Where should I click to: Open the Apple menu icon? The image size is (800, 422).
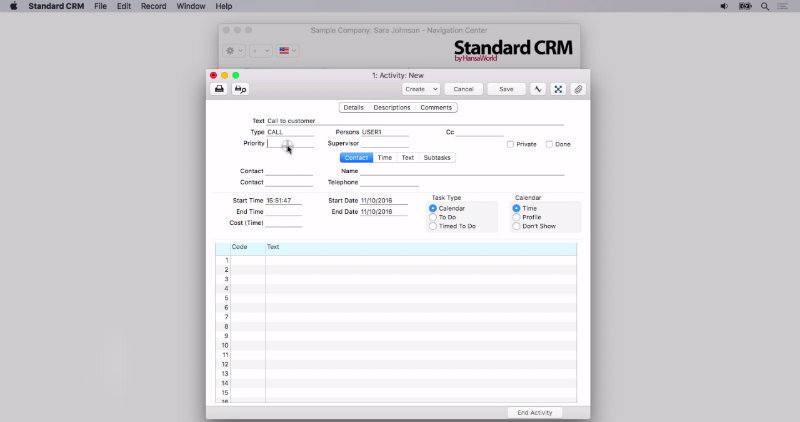click(13, 6)
